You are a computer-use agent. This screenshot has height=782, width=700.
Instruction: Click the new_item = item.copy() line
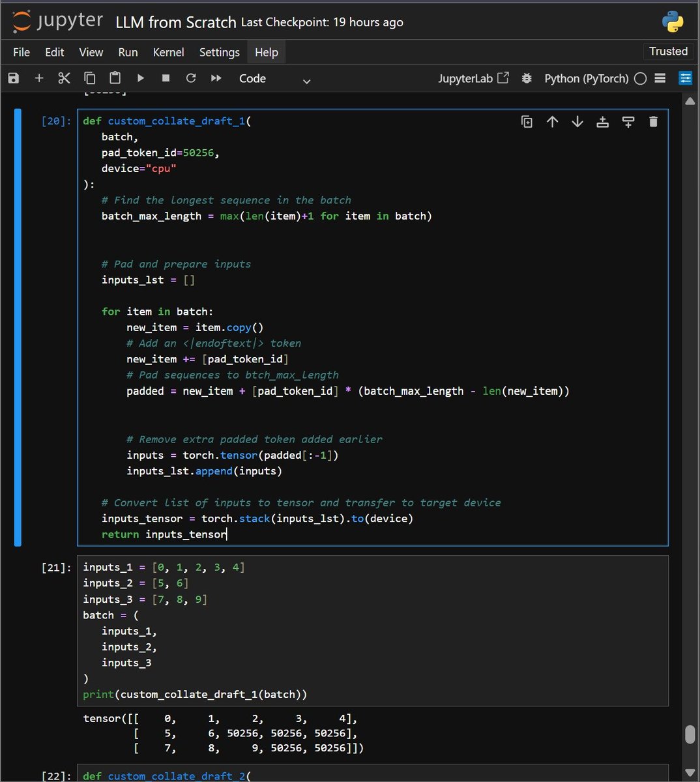pyautogui.click(x=195, y=328)
